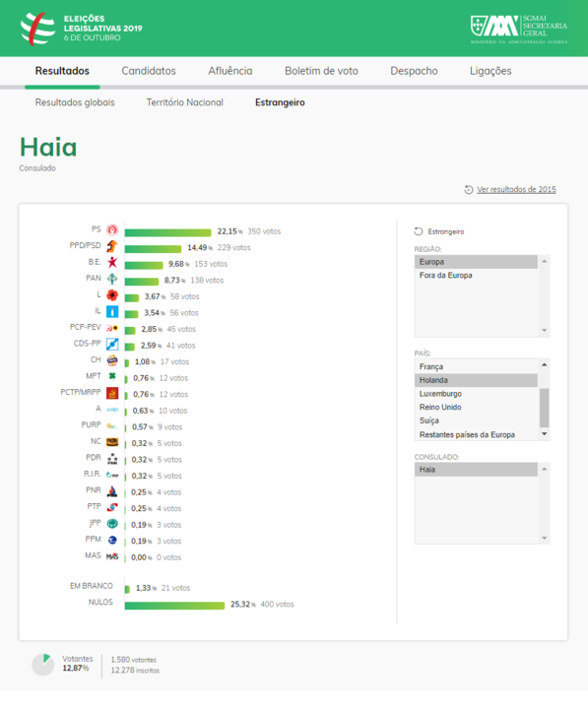Click the Eleições Legislativas 2019 logo

[82, 29]
